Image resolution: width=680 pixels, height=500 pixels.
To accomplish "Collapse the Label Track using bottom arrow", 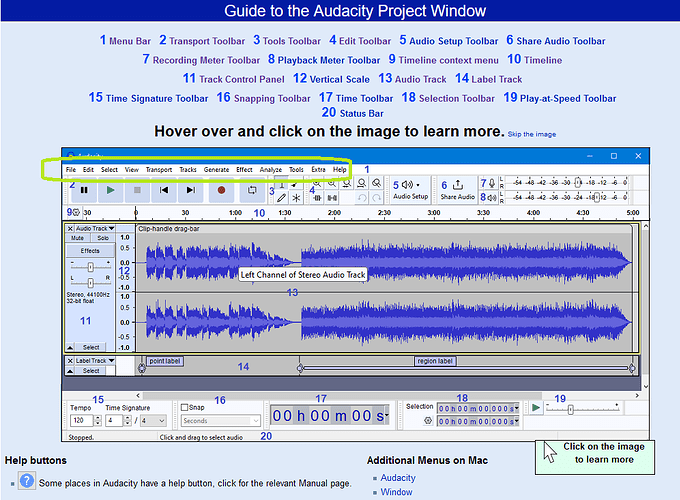I will coord(70,371).
